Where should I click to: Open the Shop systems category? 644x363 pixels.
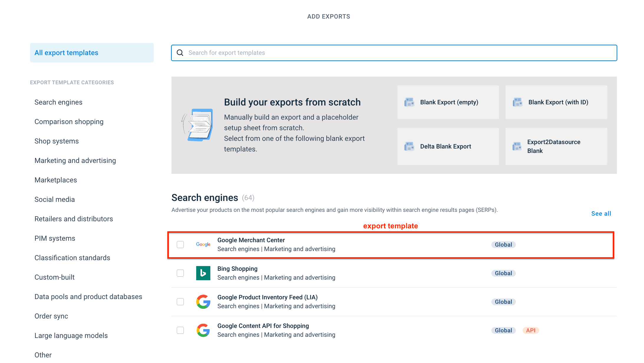pos(57,141)
